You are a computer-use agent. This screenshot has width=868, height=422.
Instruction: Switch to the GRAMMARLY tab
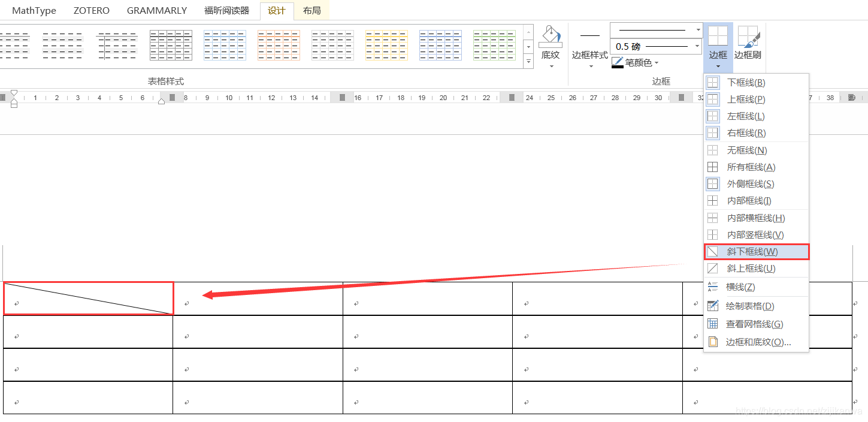click(x=157, y=11)
